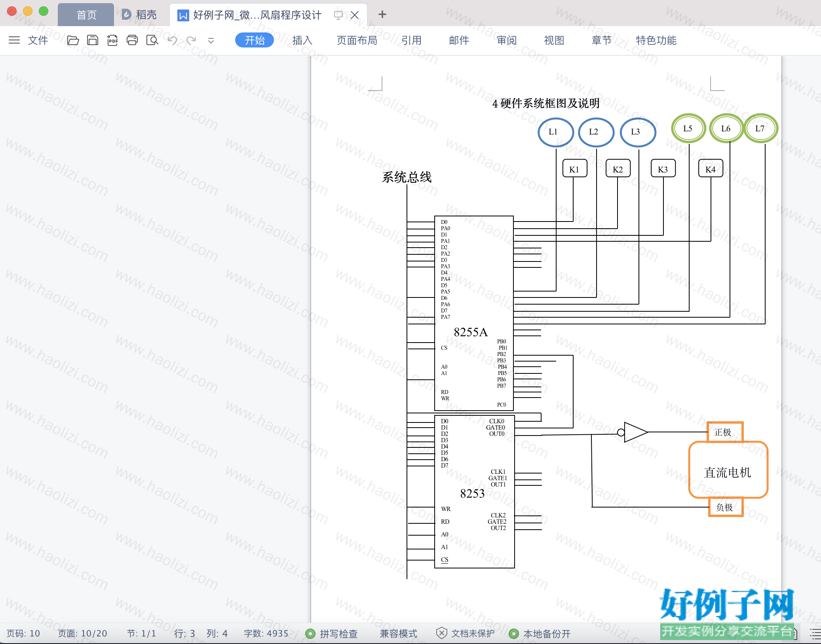
Task: Click the outline view icon in status bar
Action: [815, 634]
